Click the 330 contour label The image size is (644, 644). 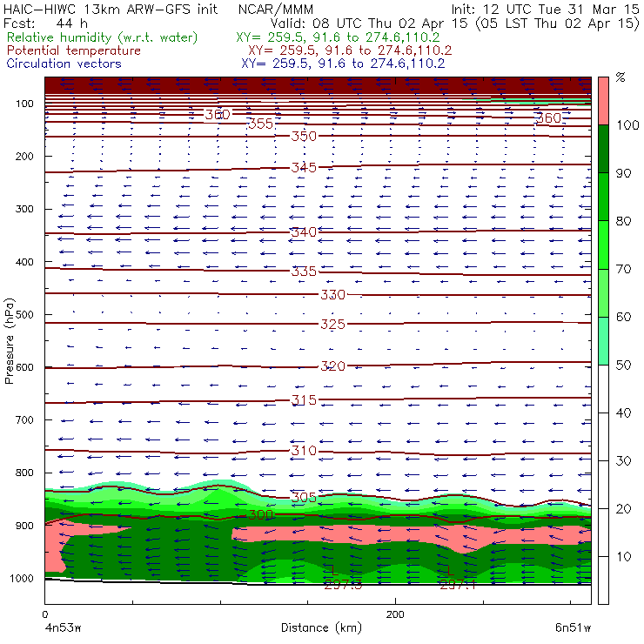(333, 295)
